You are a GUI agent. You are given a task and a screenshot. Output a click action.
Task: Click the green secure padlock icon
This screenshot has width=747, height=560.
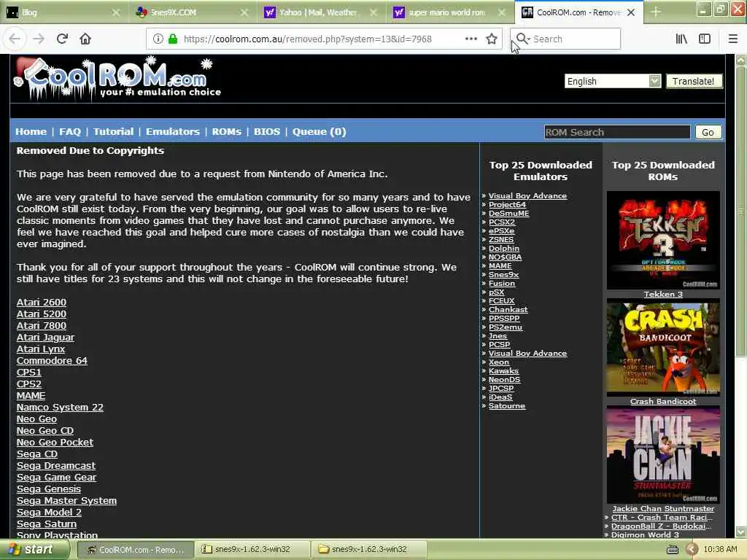click(x=173, y=39)
